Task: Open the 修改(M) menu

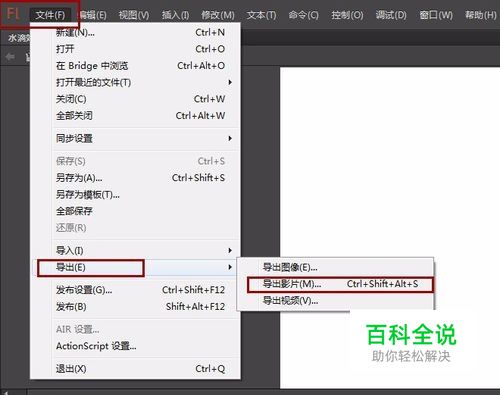Action: click(218, 15)
